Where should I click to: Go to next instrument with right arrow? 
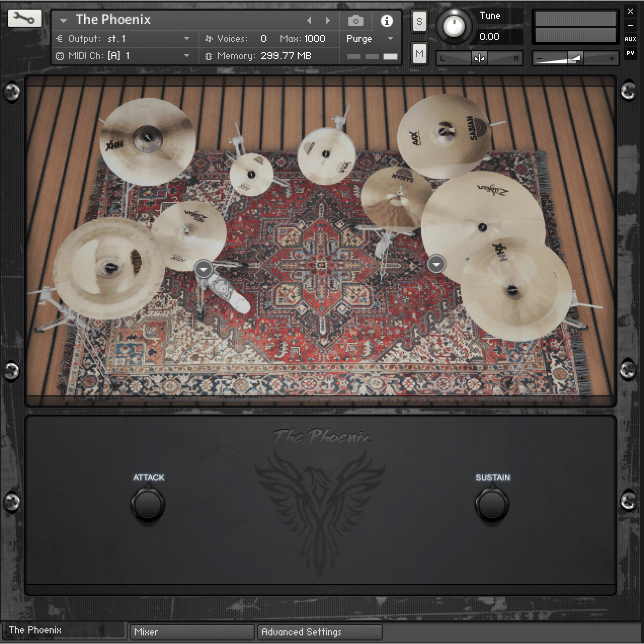coord(328,21)
